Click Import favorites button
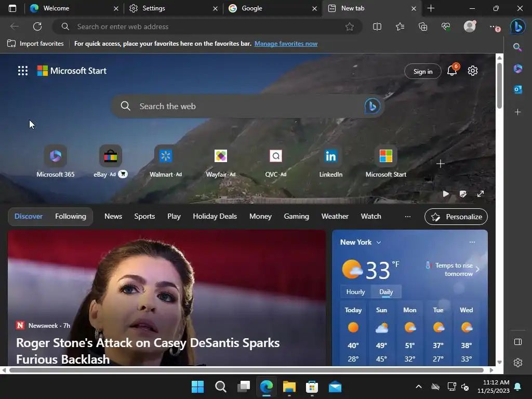The image size is (532, 399). point(35,44)
